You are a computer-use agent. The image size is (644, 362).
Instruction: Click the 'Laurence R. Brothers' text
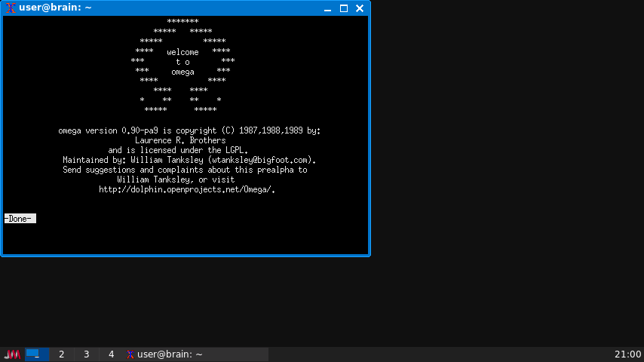coord(180,140)
